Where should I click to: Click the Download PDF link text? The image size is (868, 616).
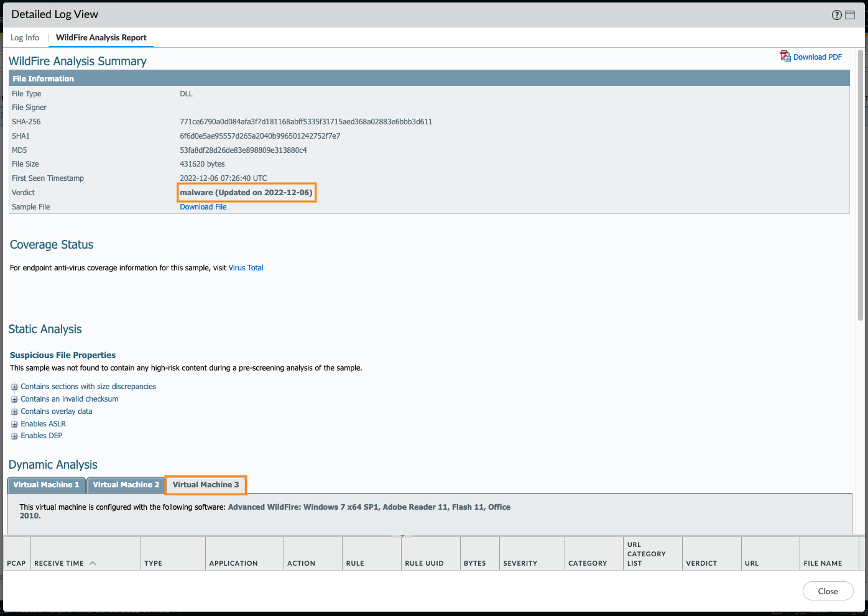click(817, 57)
